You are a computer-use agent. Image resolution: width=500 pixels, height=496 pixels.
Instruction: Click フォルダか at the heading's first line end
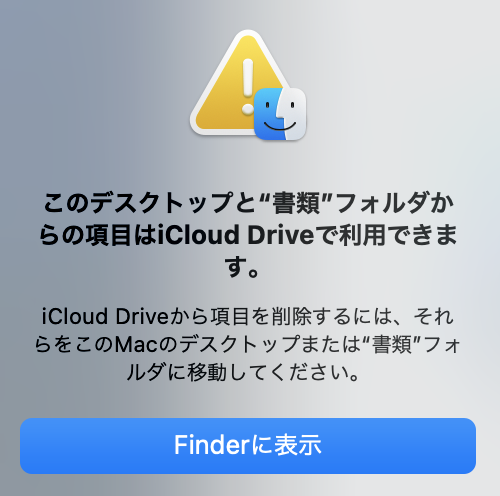393,203
